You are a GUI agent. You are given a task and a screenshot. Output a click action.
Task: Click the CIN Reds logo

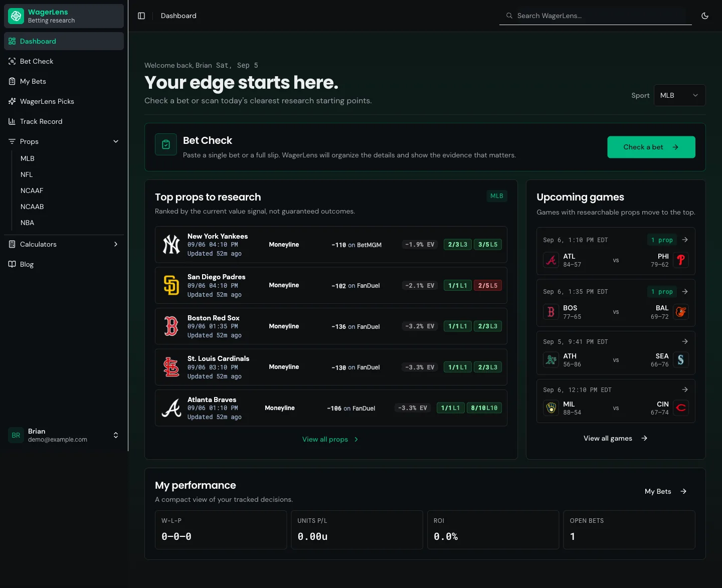pyautogui.click(x=681, y=408)
